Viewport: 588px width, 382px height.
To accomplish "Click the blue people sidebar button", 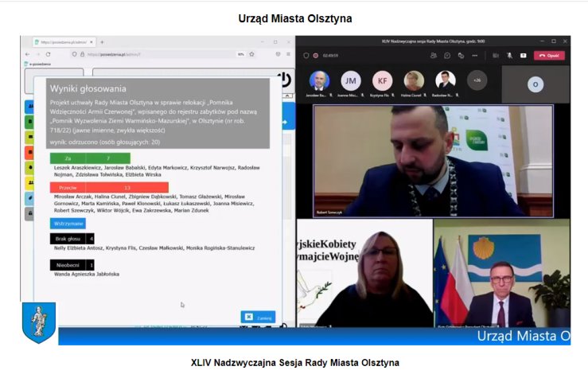I will (29, 107).
